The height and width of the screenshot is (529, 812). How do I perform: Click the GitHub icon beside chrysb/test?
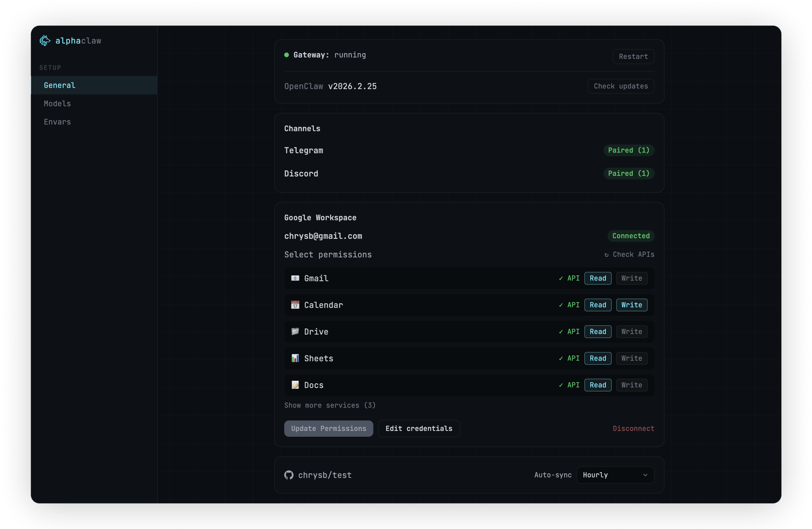coord(289,475)
